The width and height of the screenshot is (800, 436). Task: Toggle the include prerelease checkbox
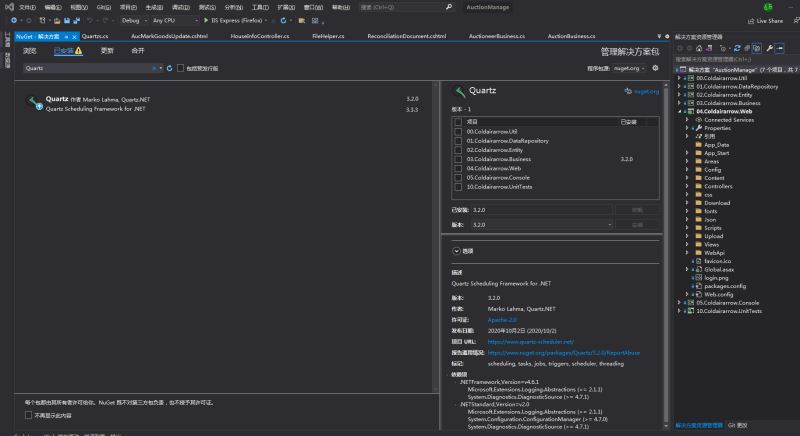tap(180, 68)
